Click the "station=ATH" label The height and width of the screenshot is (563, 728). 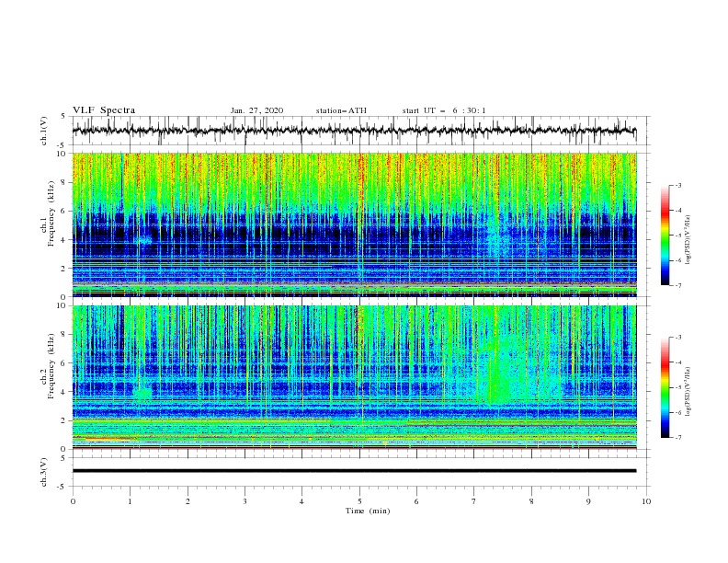coord(341,110)
